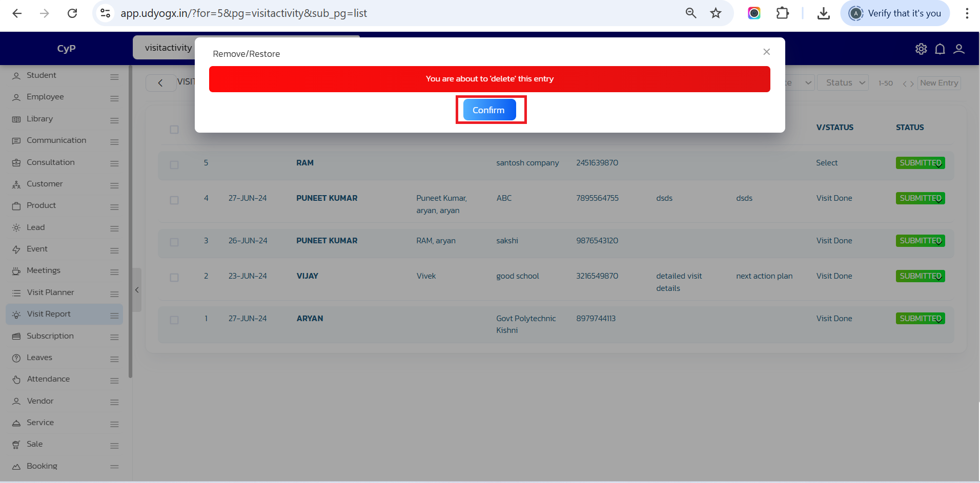Viewport: 980px width, 483px height.
Task: Select the checkbox for the VIJAY entry
Action: [174, 278]
